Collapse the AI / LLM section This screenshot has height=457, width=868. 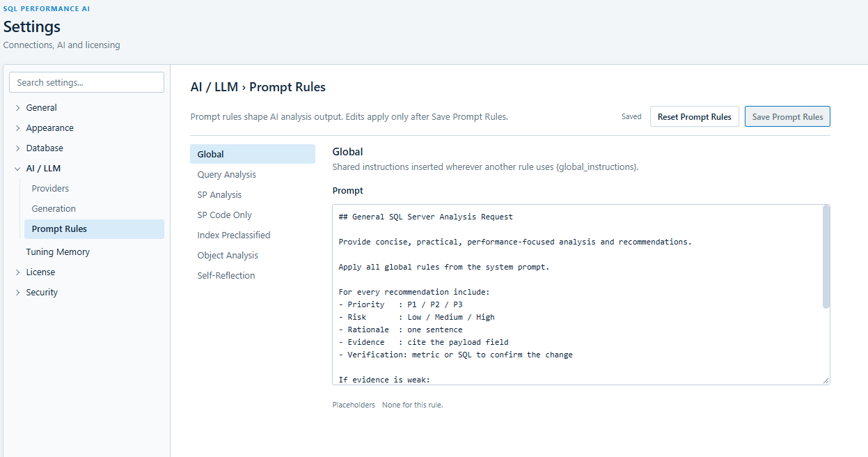tap(18, 169)
